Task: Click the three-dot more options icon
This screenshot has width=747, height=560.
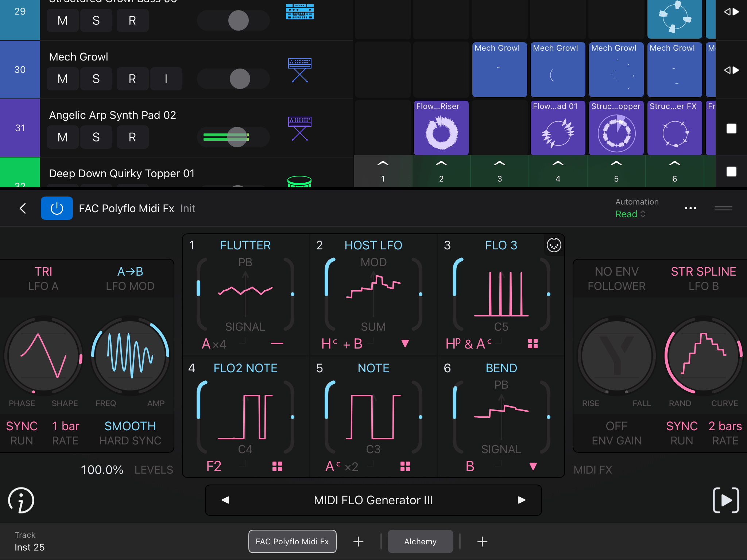Action: click(690, 208)
